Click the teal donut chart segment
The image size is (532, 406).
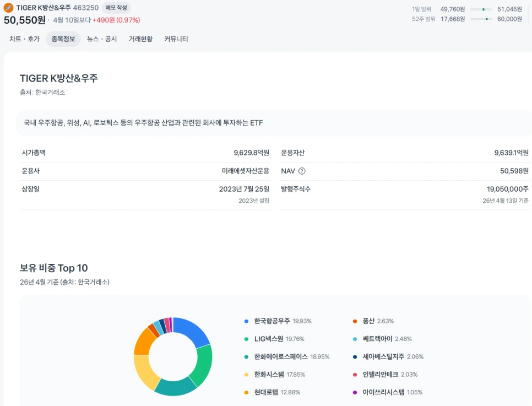(x=175, y=388)
